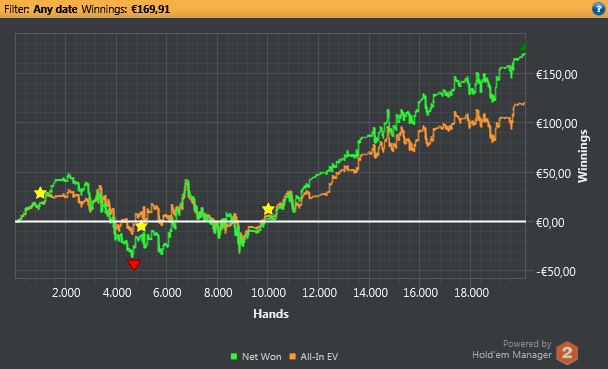Click the orange All-In EV legend swatch
Image resolution: width=608 pixels, height=369 pixels.
click(292, 356)
